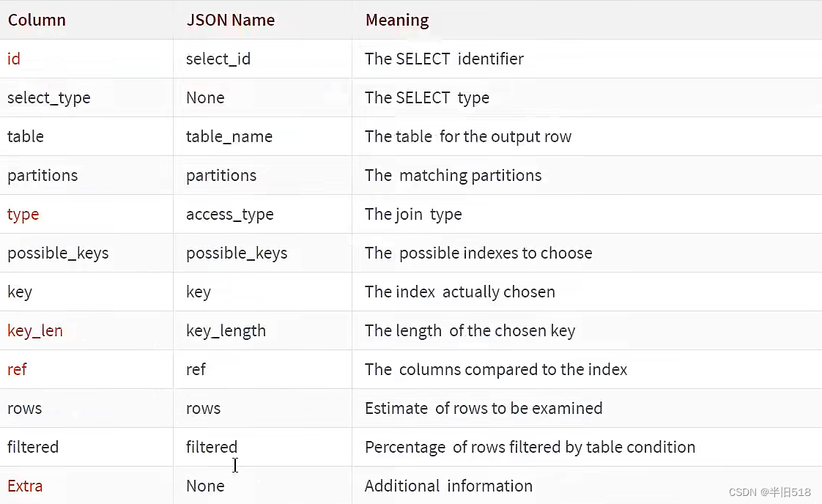Click 'Estimate of rows to be examined'
Image resolution: width=822 pixels, height=504 pixels.
[x=484, y=409]
